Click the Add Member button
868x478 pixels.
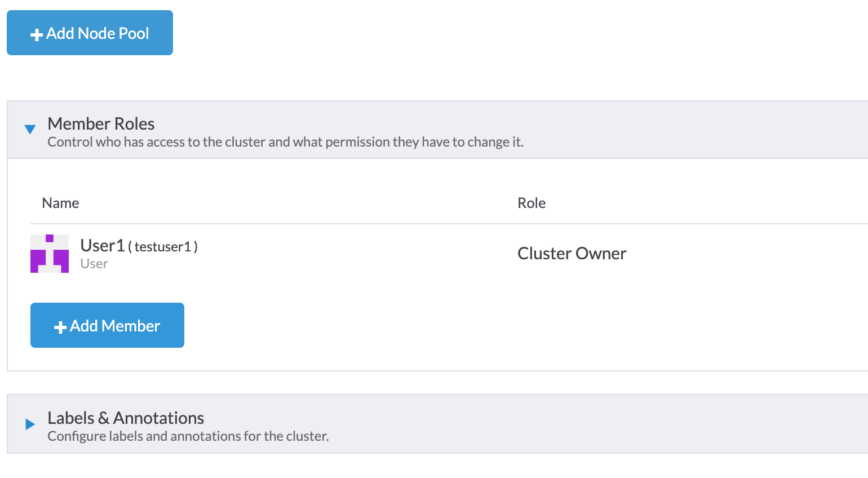click(107, 325)
